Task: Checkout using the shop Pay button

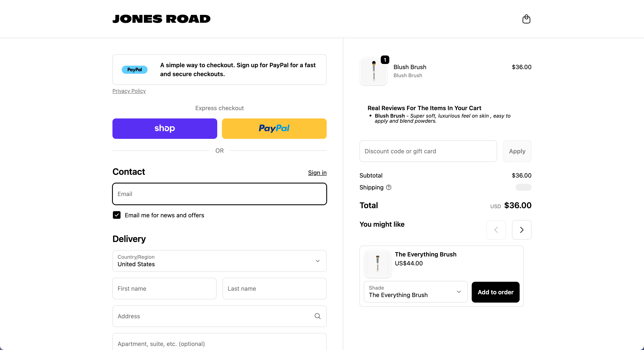Action: (164, 128)
